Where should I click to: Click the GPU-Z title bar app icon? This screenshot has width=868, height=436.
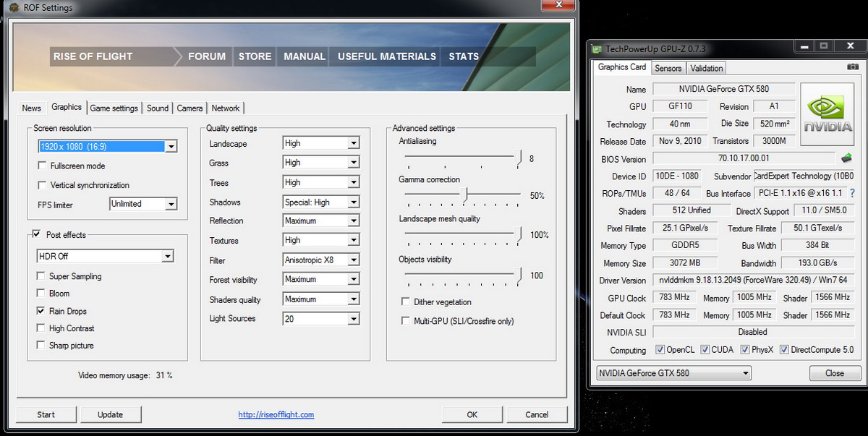[x=596, y=49]
